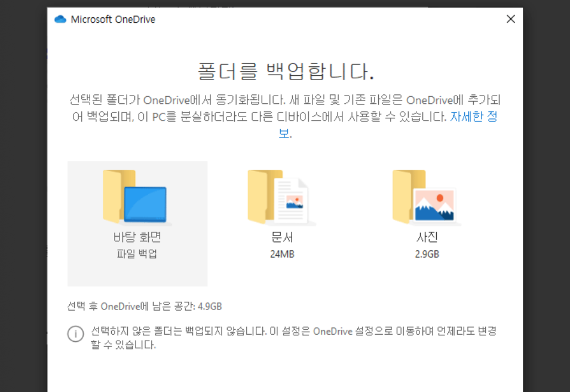Close the Microsoft OneDrive dialog

tap(511, 19)
